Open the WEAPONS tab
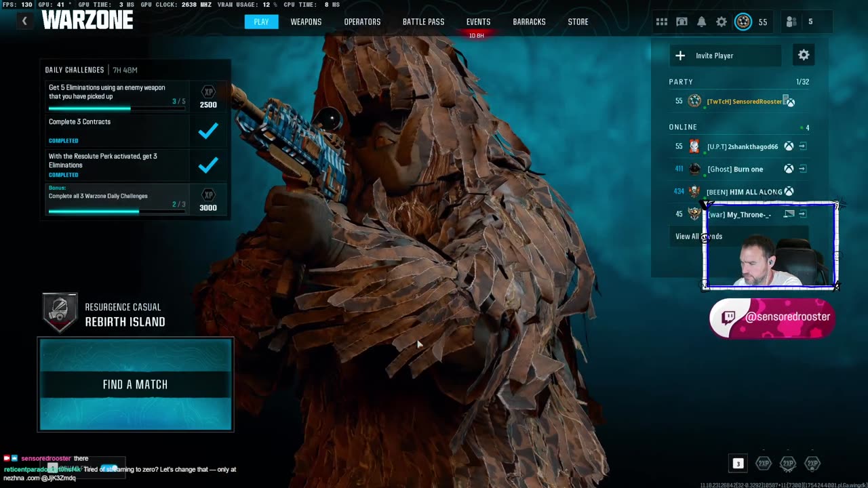 306,22
